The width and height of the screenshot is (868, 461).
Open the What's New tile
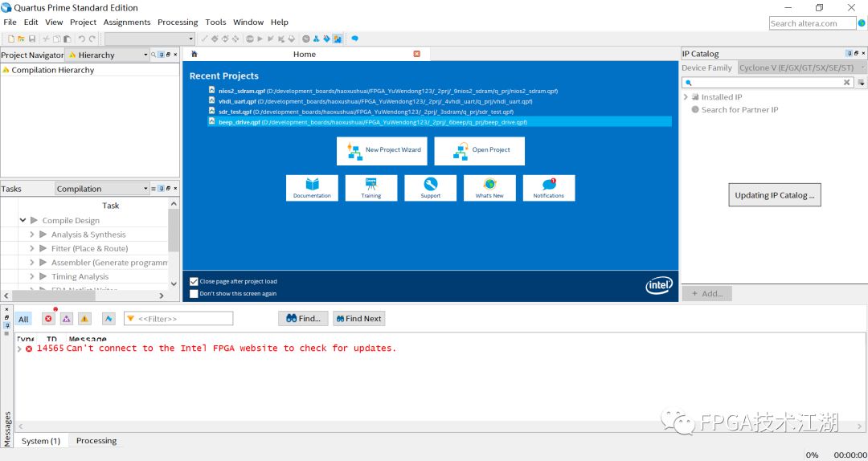click(x=490, y=188)
